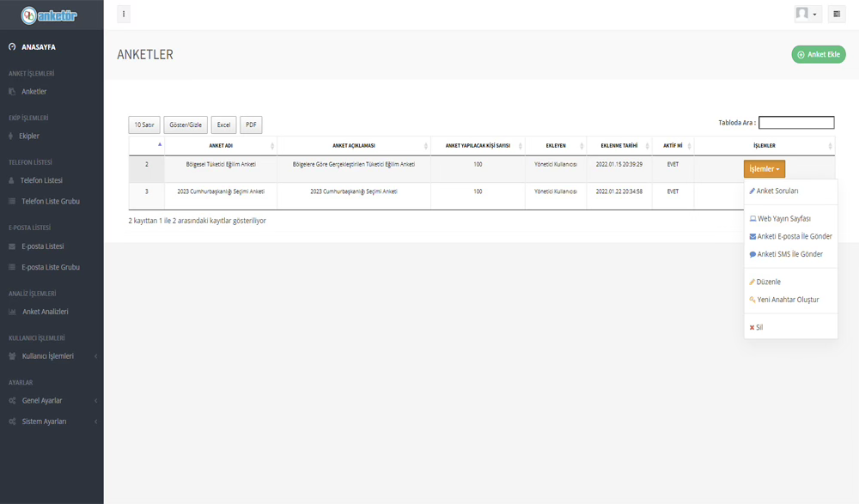This screenshot has width=859, height=504.
Task: Open Anasayfa from the sidebar
Action: 38,47
